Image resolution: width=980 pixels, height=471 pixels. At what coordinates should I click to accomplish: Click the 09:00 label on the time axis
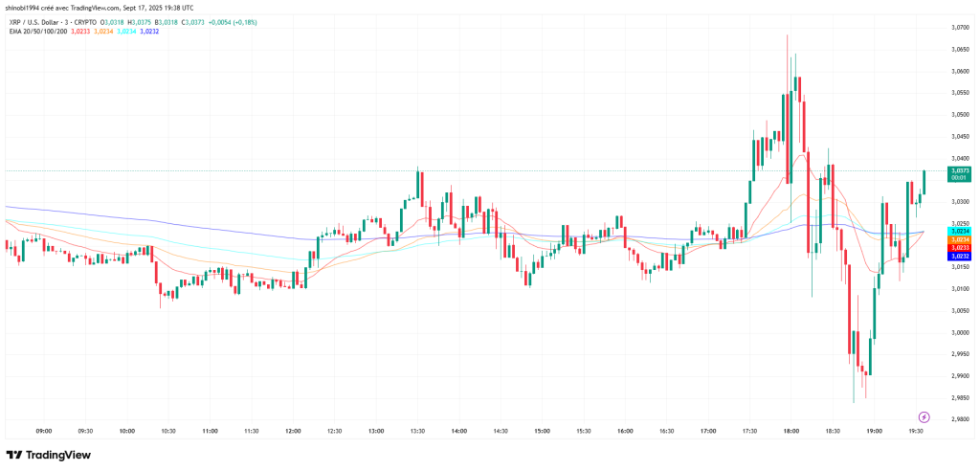43,432
